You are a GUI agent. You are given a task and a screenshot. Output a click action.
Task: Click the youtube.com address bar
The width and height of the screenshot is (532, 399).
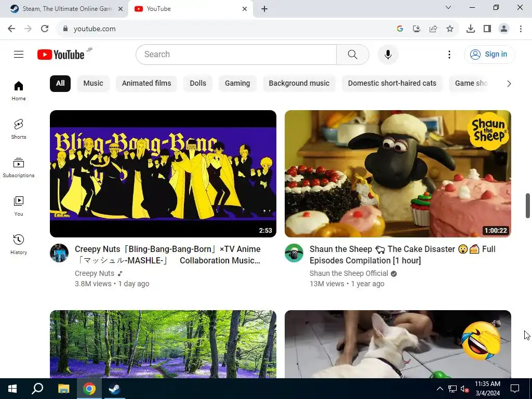(x=224, y=29)
